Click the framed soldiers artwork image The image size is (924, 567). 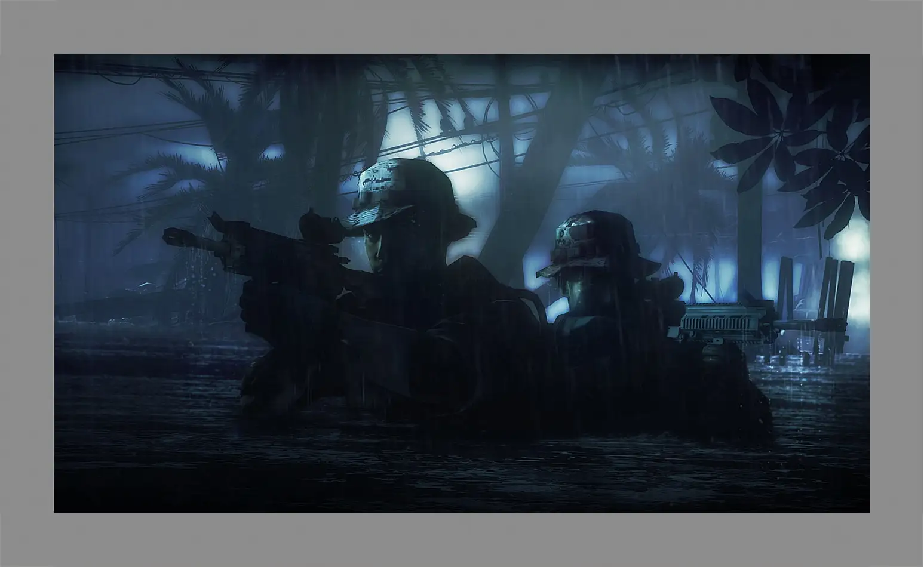click(462, 283)
